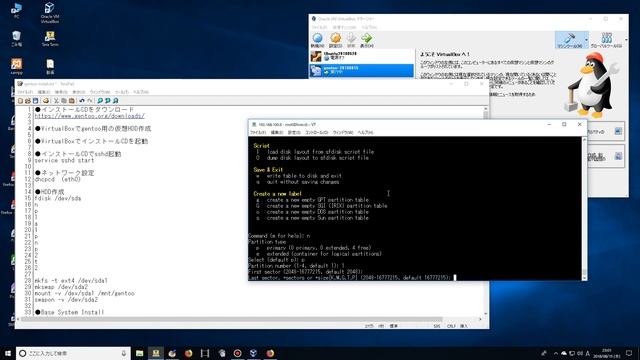640x360 pixels.
Task: Open File menu in Tera Term window
Action: [258, 133]
